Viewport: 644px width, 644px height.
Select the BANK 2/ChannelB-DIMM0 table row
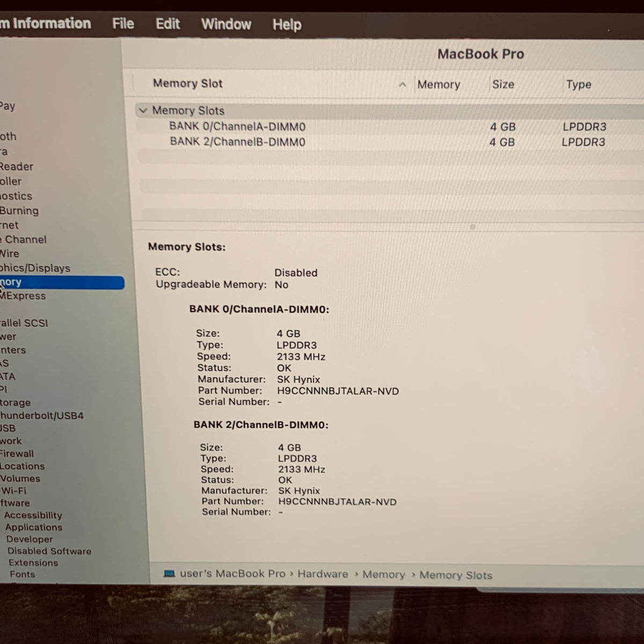point(389,142)
